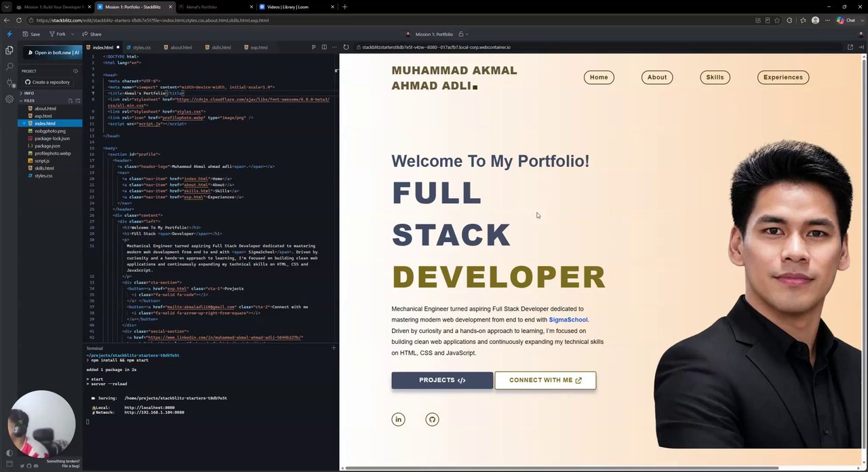Click the cloud upload icon beside PROJECT

click(x=75, y=71)
